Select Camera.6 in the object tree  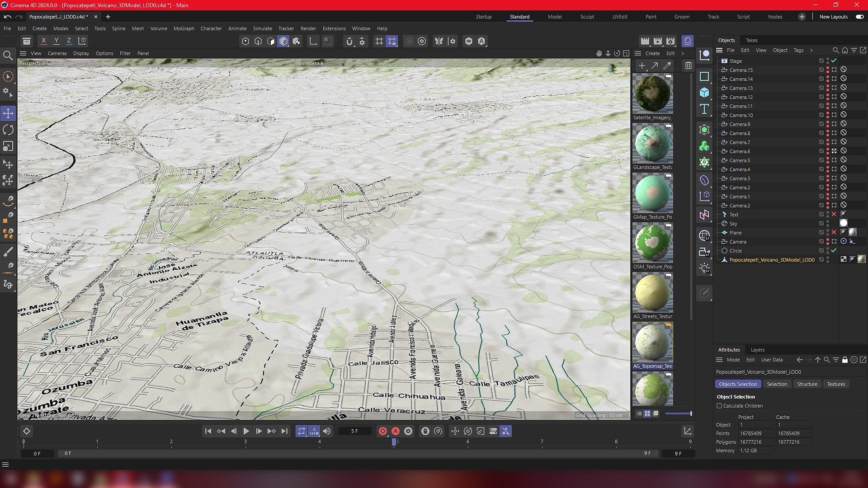click(x=739, y=151)
